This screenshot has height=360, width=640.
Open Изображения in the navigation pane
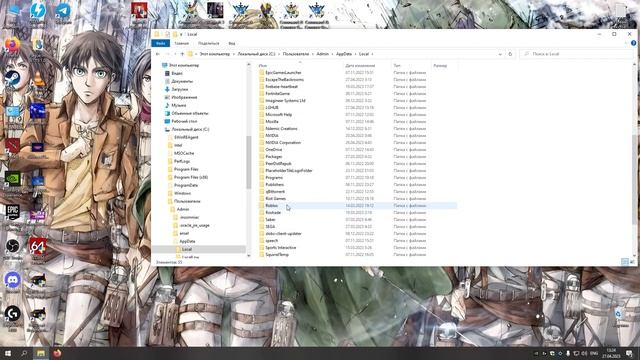pyautogui.click(x=184, y=98)
